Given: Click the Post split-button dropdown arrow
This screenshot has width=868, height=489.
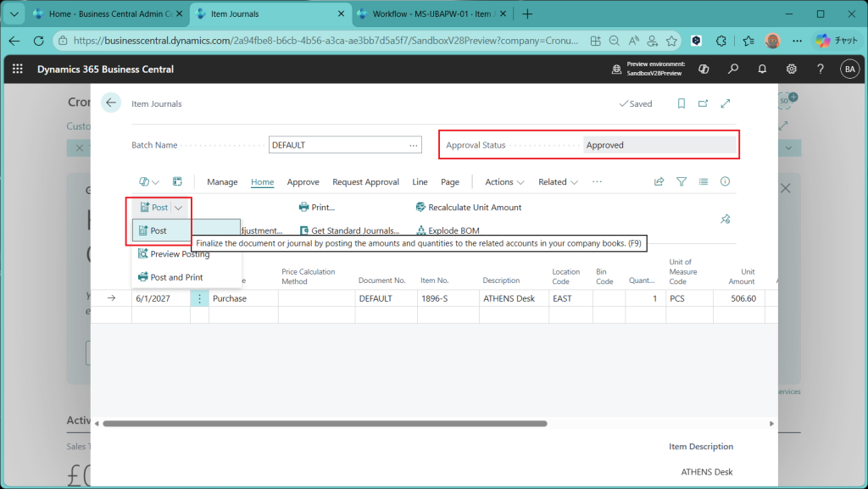Looking at the screenshot, I should [179, 208].
